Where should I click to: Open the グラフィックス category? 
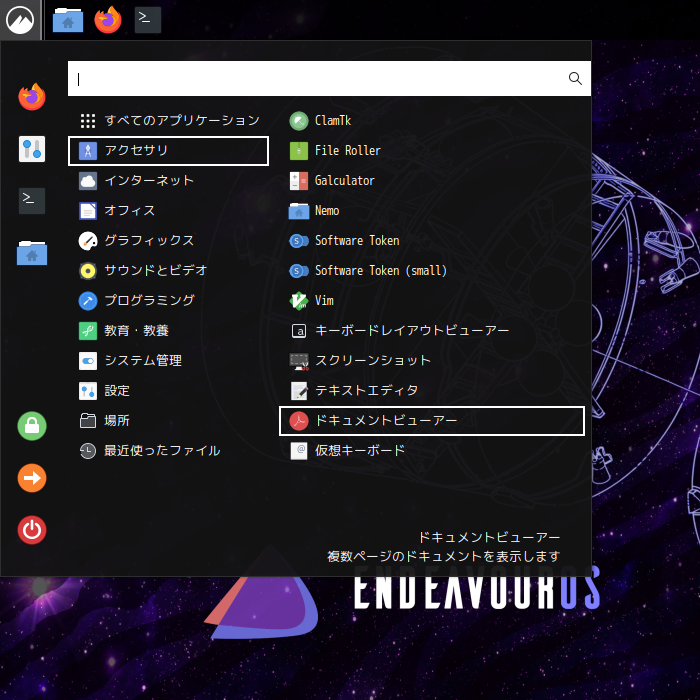pos(168,241)
